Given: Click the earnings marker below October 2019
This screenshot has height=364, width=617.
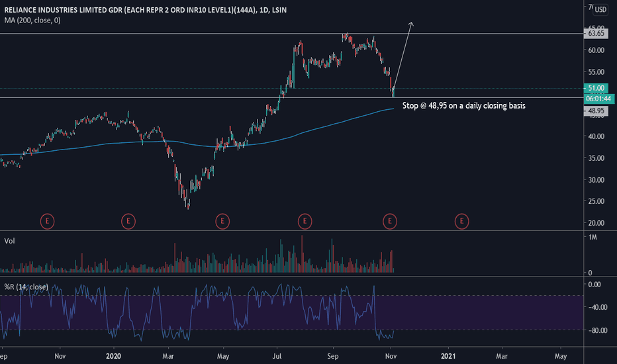Looking at the screenshot, I should tap(47, 221).
